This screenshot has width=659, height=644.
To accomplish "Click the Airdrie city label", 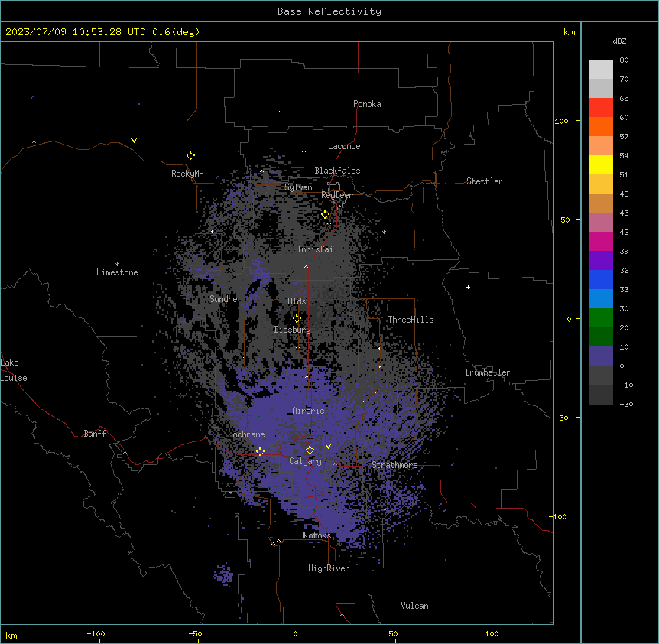I will coord(308,411).
